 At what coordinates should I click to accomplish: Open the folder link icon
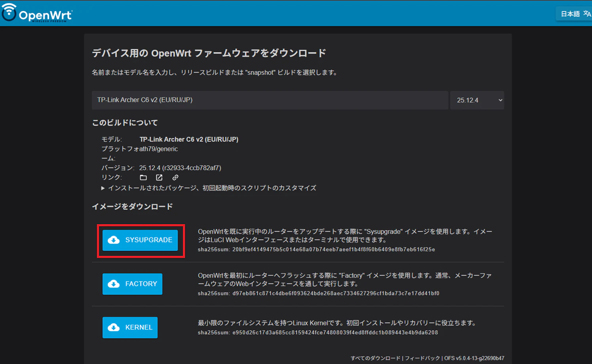pos(143,177)
